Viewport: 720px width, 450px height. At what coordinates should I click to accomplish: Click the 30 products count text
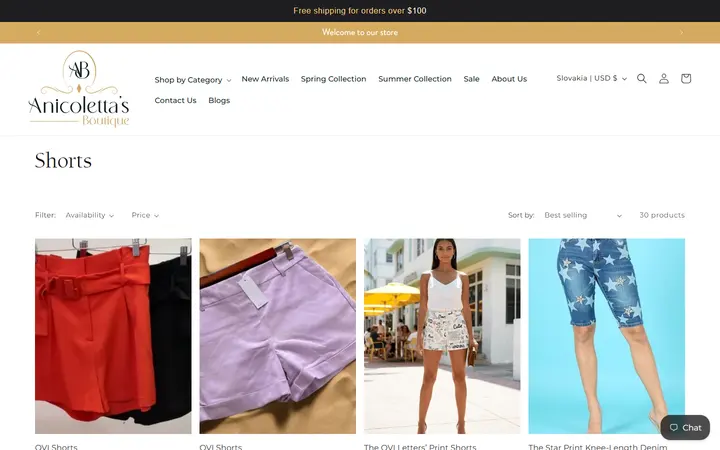tap(662, 215)
